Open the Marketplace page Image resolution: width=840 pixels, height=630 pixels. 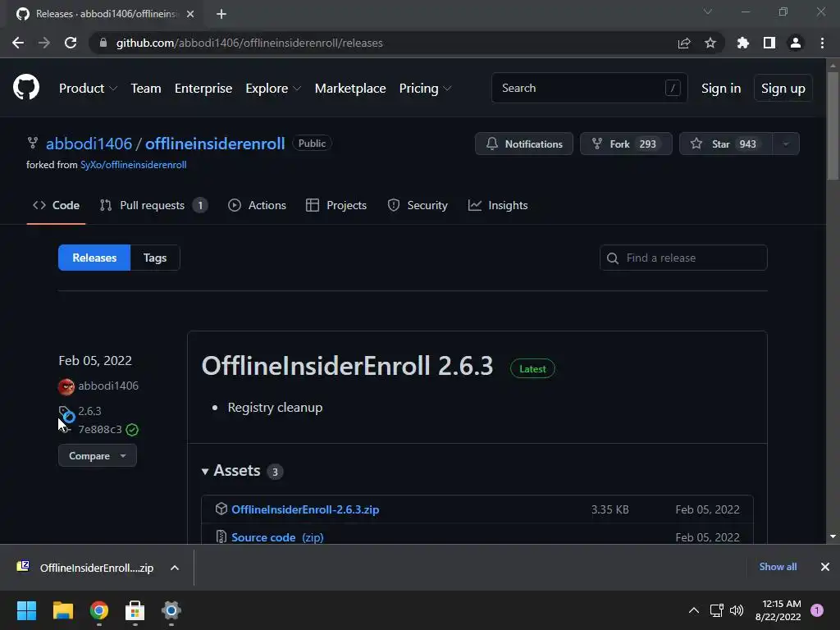click(x=350, y=89)
